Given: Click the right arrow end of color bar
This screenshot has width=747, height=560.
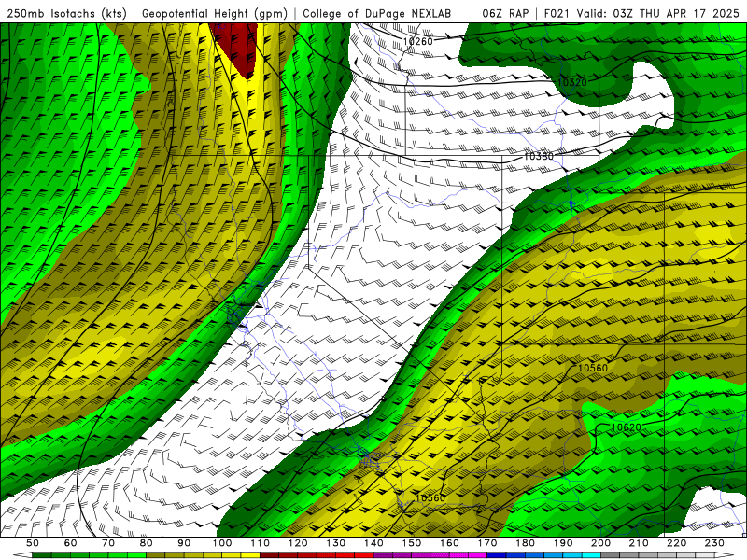Looking at the screenshot, I should (725, 555).
